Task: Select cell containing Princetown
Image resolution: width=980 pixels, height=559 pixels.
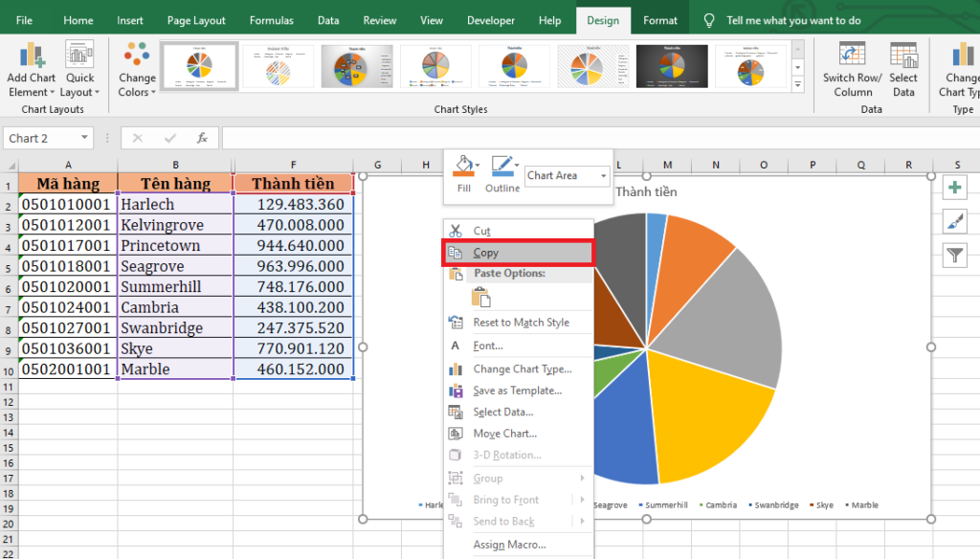Action: coord(174,246)
